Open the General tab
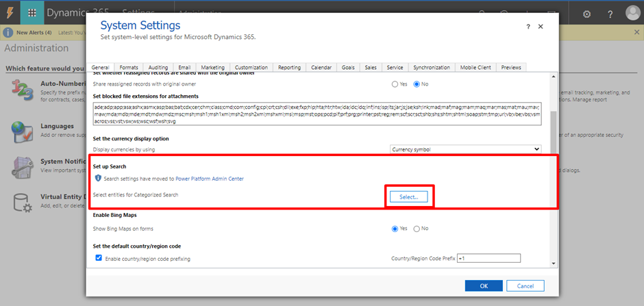The height and width of the screenshot is (306, 644). pyautogui.click(x=100, y=67)
